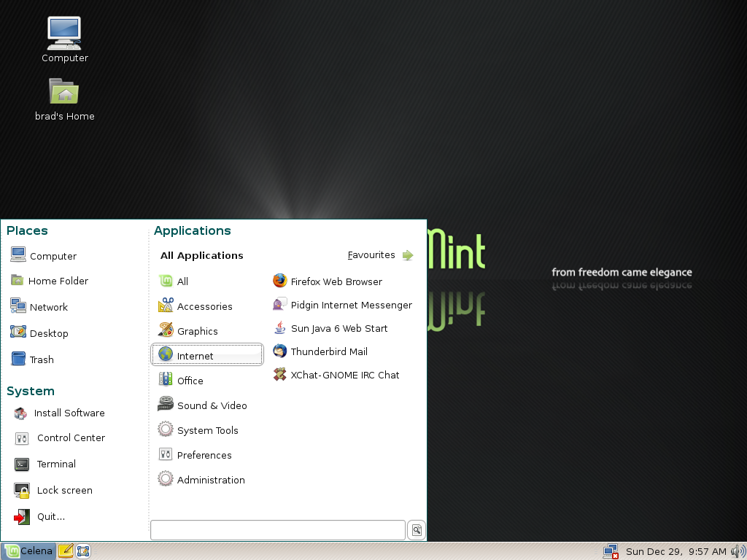Open the network status tray icon
This screenshot has height=560, width=747.
[x=611, y=551]
